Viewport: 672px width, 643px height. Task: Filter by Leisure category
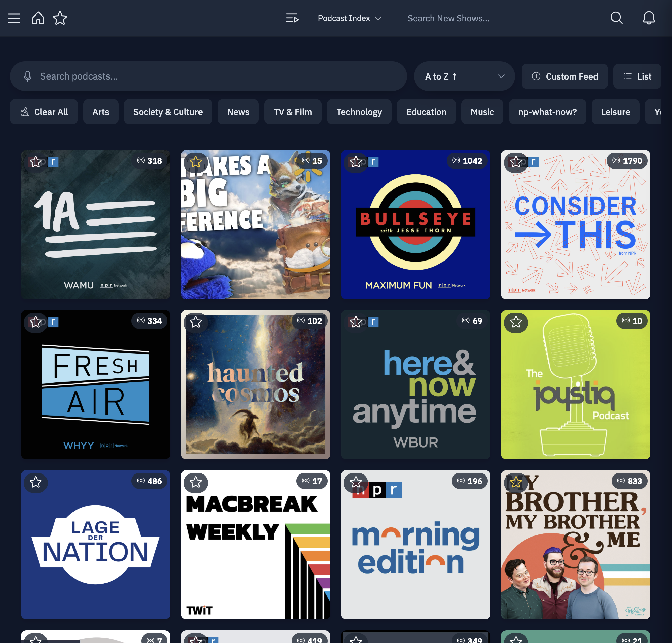pos(615,112)
